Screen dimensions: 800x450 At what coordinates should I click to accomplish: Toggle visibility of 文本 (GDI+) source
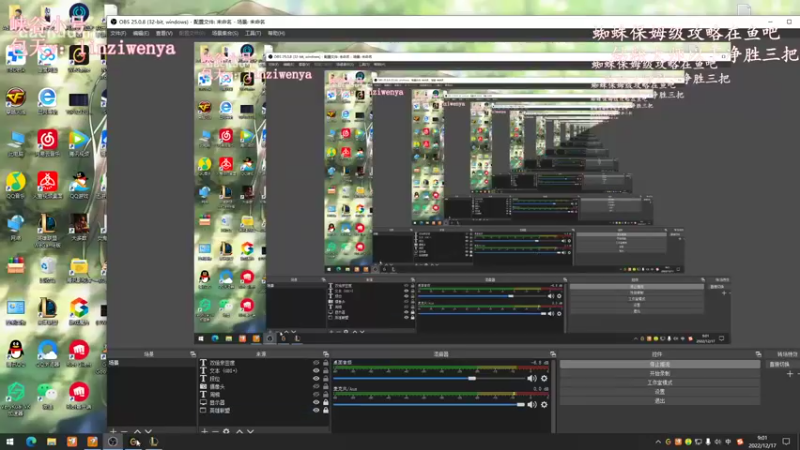[x=316, y=371]
